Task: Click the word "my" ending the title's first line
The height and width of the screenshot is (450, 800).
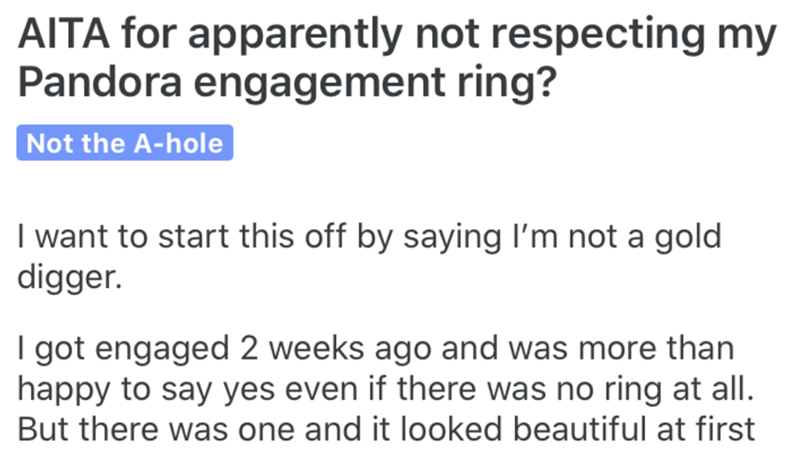Action: (750, 36)
